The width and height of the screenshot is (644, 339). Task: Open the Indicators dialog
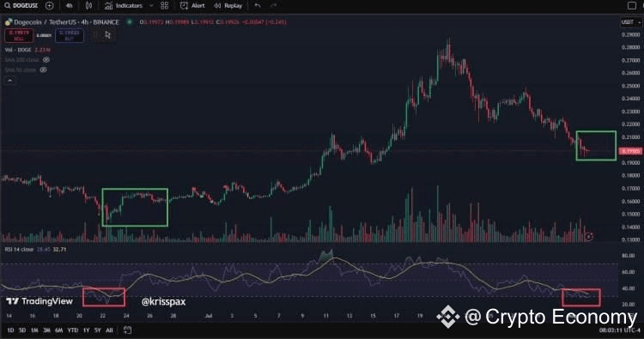[x=123, y=6]
